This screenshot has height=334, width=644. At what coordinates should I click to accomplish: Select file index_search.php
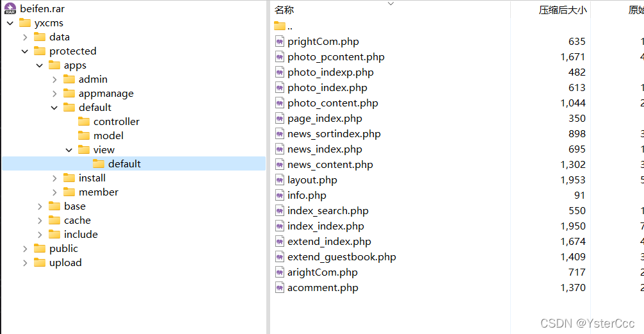(328, 211)
